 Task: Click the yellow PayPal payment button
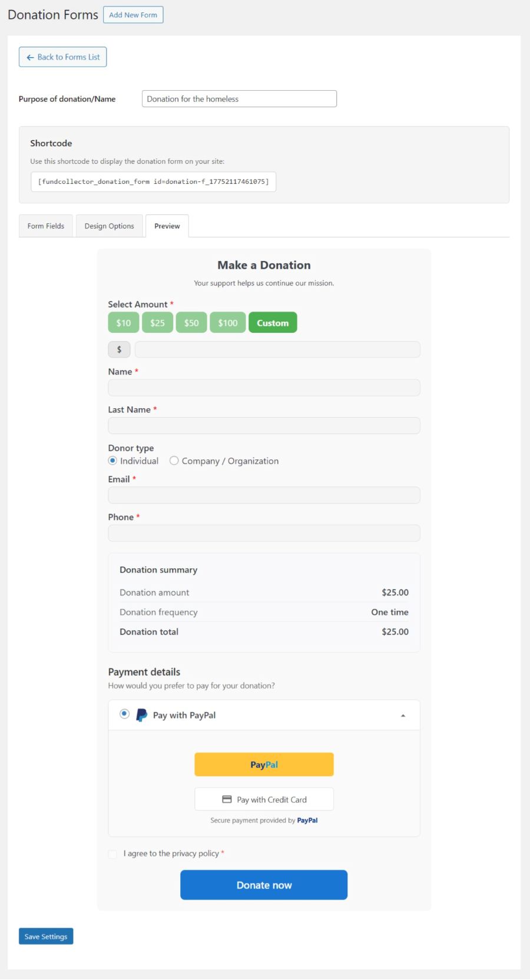click(263, 764)
